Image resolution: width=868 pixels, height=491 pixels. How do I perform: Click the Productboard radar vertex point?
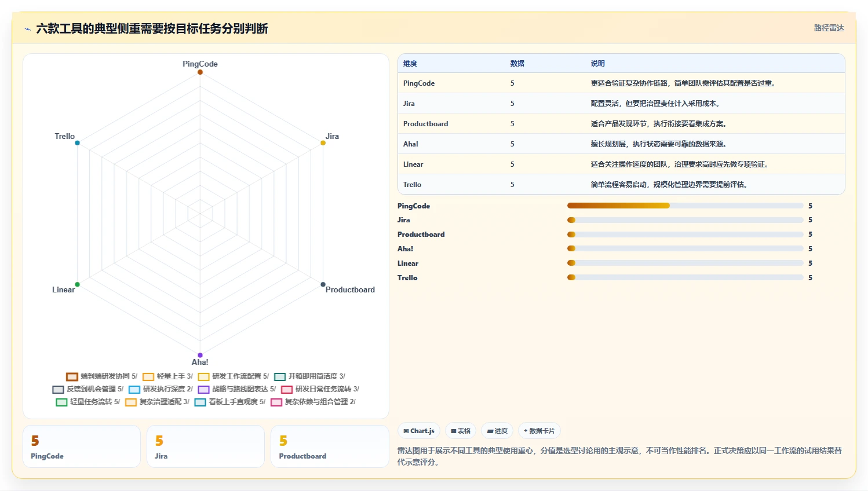(x=323, y=284)
